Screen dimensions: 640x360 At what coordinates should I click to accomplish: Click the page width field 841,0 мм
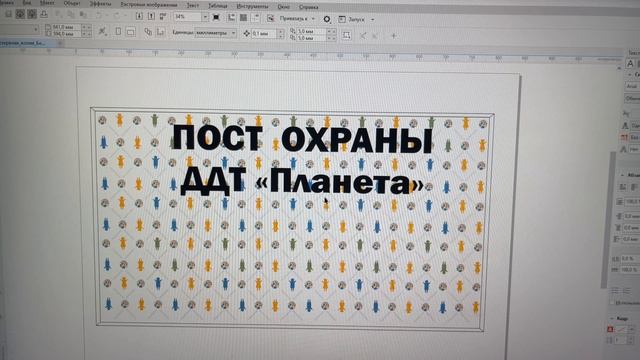point(67,27)
